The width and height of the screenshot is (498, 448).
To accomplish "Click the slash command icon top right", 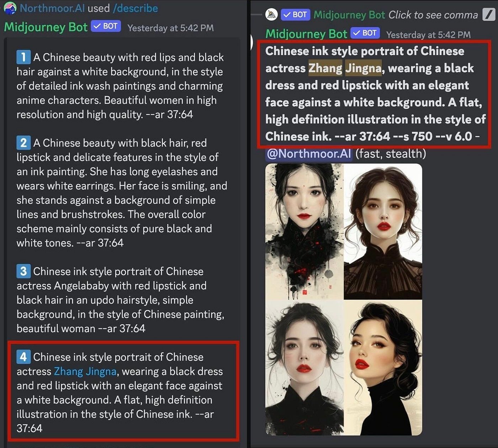I will [489, 15].
